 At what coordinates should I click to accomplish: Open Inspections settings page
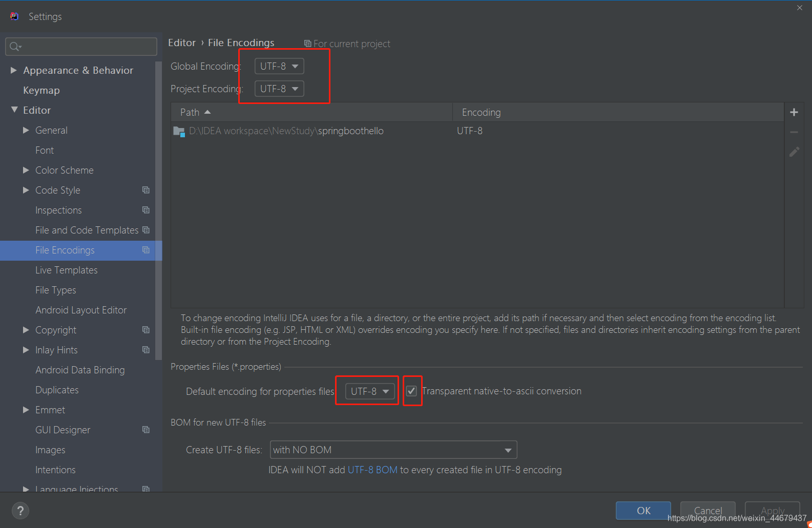(x=58, y=210)
